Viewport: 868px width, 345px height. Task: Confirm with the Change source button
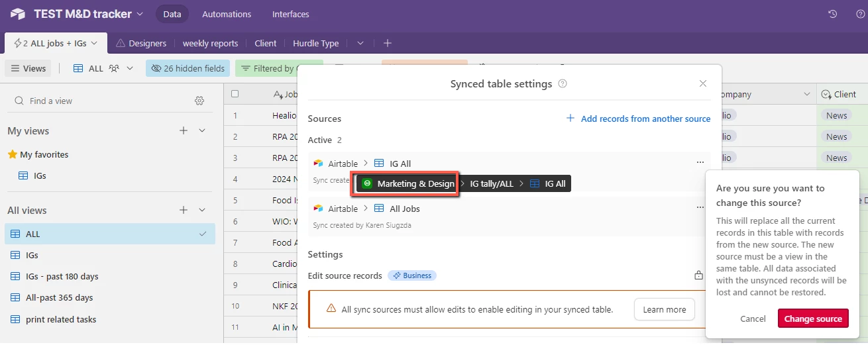click(813, 319)
